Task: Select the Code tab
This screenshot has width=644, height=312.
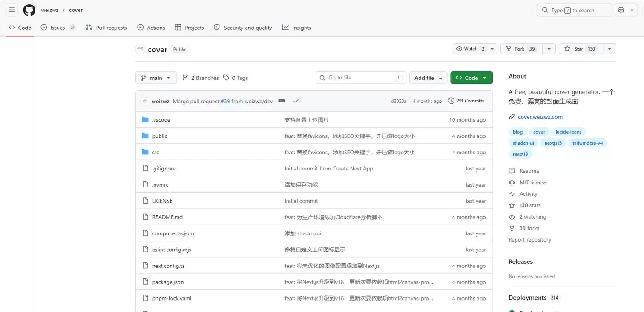Action: (x=20, y=28)
